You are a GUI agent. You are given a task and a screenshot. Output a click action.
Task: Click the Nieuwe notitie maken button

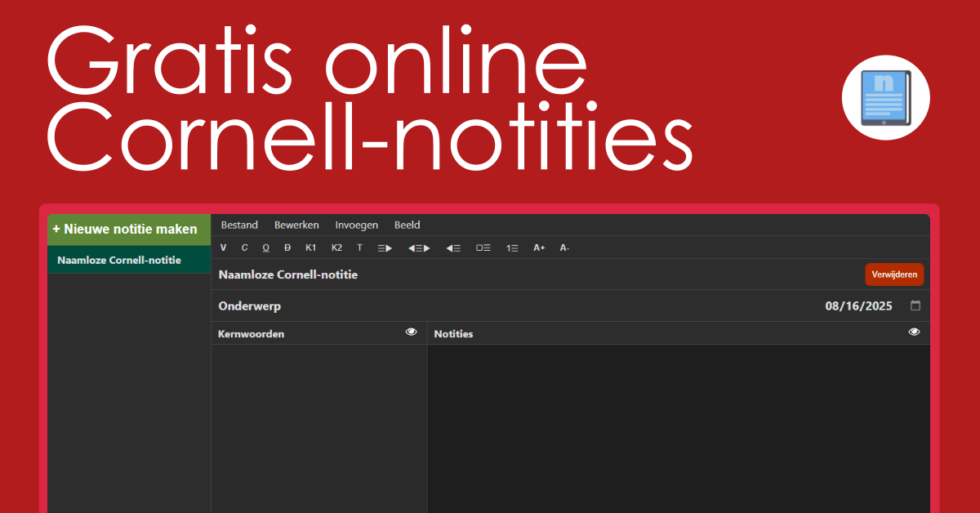[x=129, y=230]
